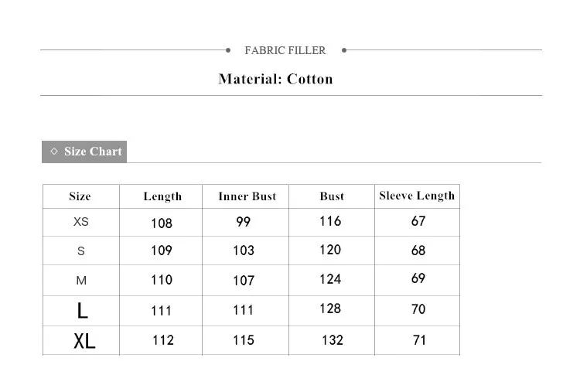This screenshot has height=392, width=580.
Task: Click the dot right of FABRIC FILLER
Action: coord(344,50)
